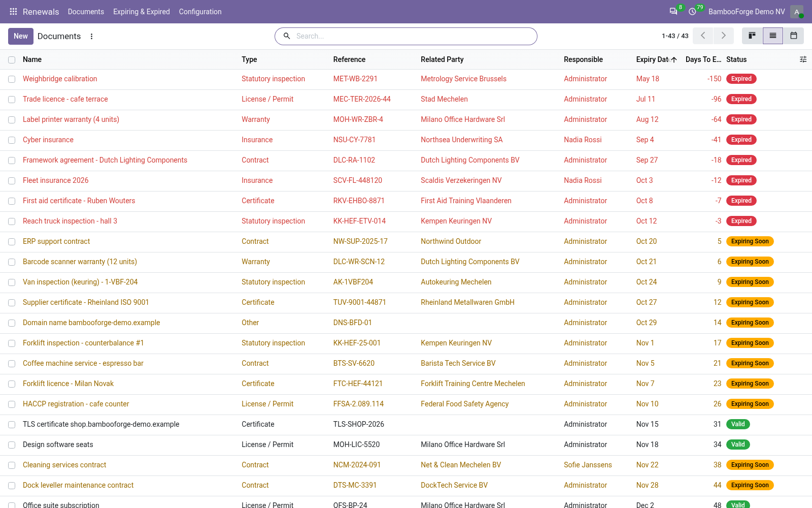This screenshot has height=508, width=812.
Task: Sort by the Type column header
Action: pyautogui.click(x=249, y=59)
